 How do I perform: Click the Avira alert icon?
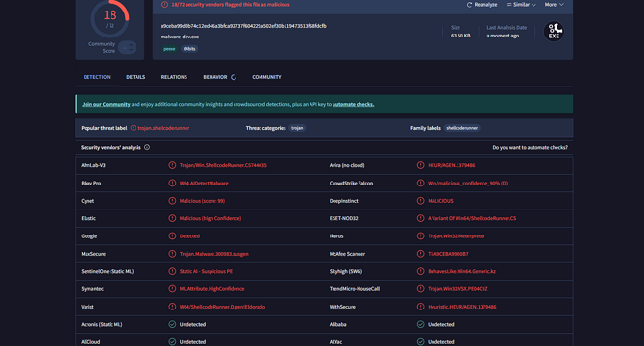point(420,165)
